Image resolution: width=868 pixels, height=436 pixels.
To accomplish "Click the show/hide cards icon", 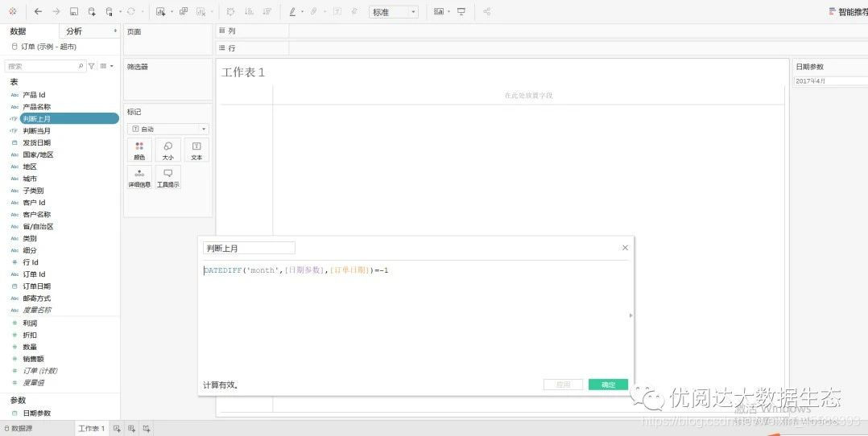I will (x=438, y=11).
